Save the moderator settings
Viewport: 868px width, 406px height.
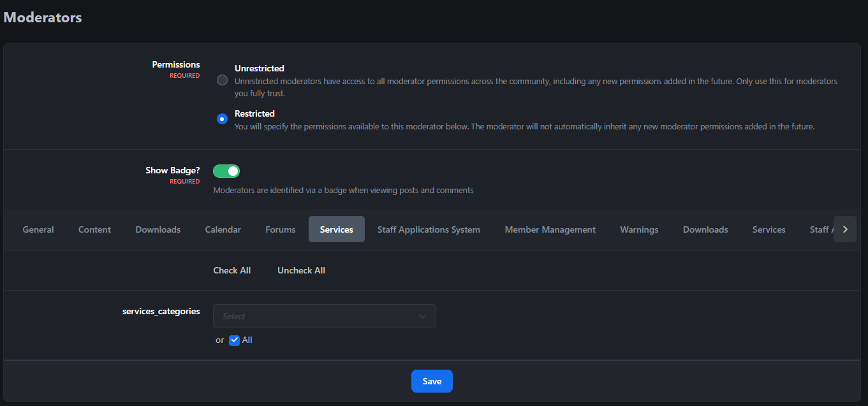432,381
